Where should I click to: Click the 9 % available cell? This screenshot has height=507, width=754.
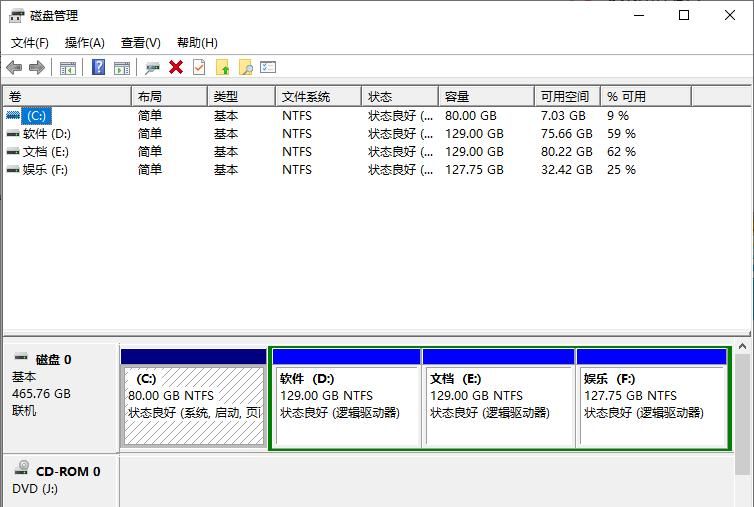[x=618, y=116]
